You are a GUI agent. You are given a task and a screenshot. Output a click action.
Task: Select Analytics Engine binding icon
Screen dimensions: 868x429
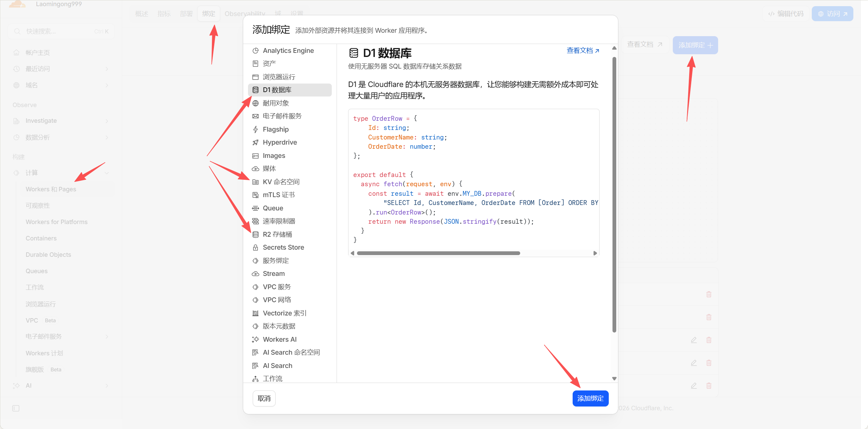(255, 51)
